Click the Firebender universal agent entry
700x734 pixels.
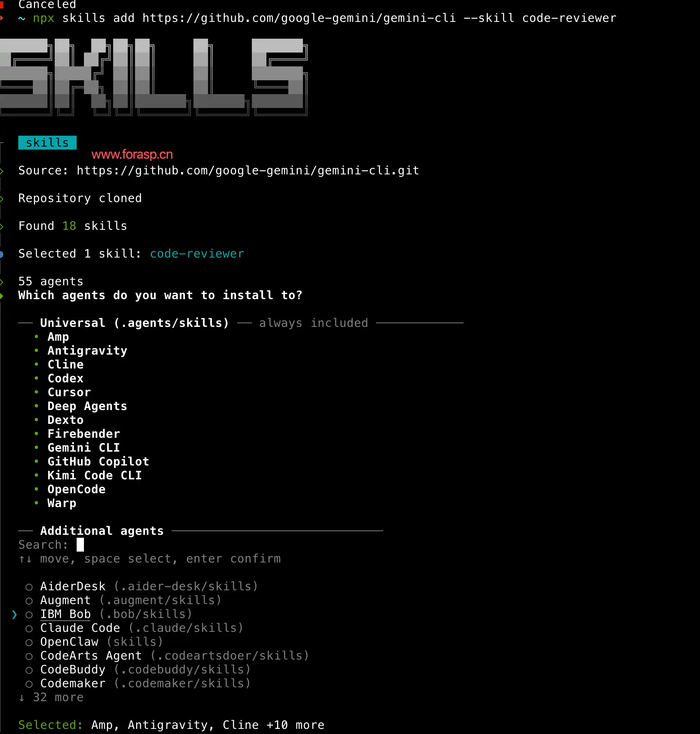point(84,434)
